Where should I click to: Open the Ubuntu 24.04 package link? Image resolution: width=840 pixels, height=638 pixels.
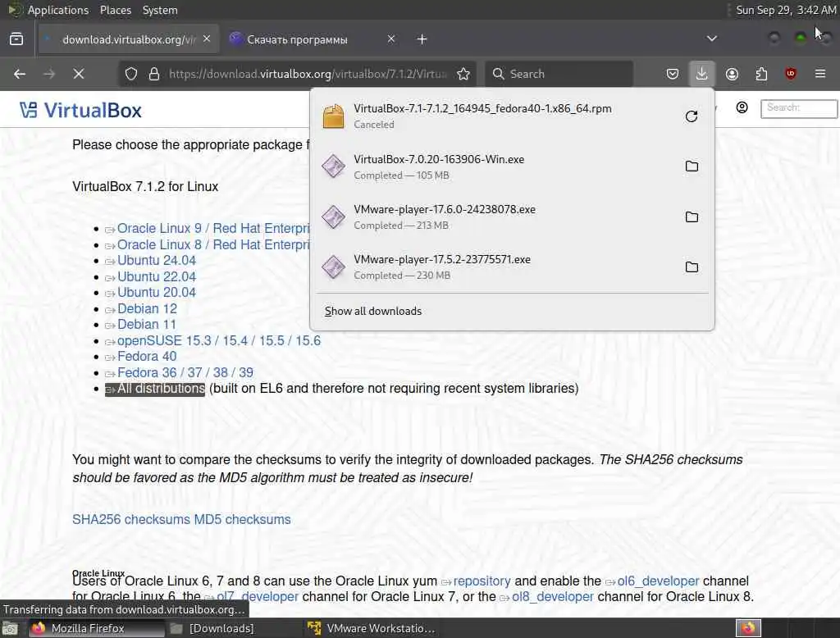click(x=157, y=260)
